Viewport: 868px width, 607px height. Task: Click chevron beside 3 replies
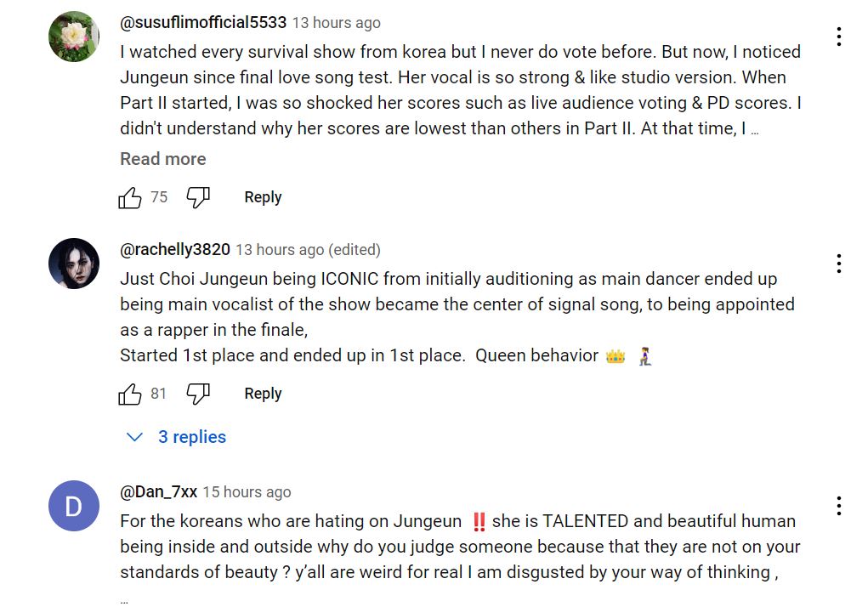click(134, 437)
